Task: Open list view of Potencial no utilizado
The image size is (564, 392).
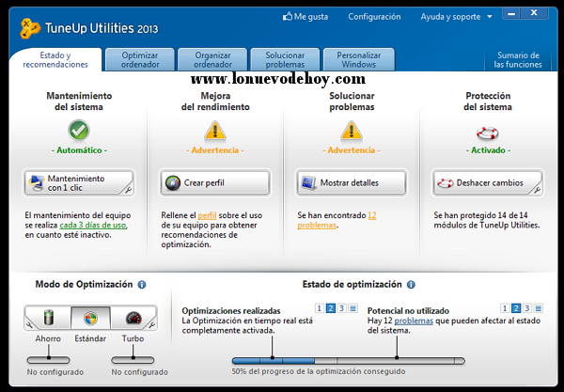Action: [x=539, y=308]
